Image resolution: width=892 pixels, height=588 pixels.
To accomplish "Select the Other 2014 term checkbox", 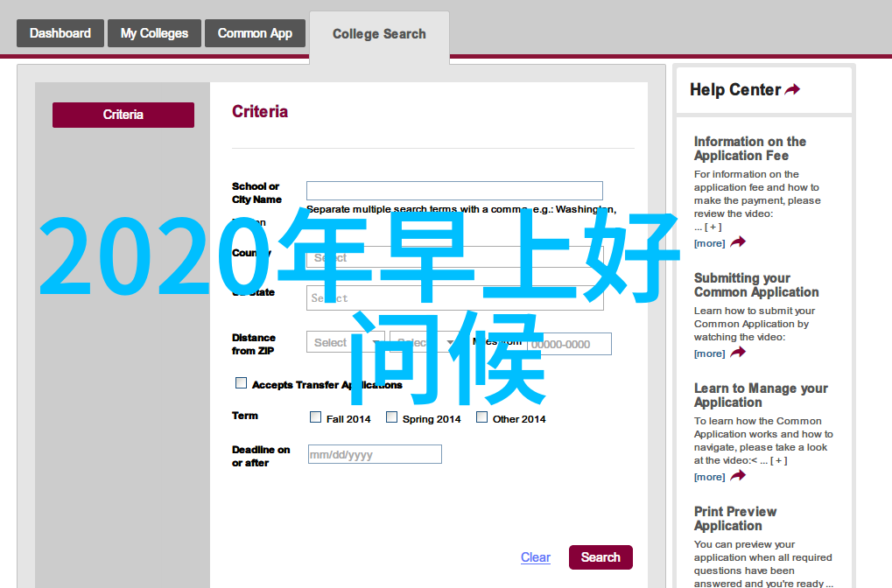I will click(481, 416).
